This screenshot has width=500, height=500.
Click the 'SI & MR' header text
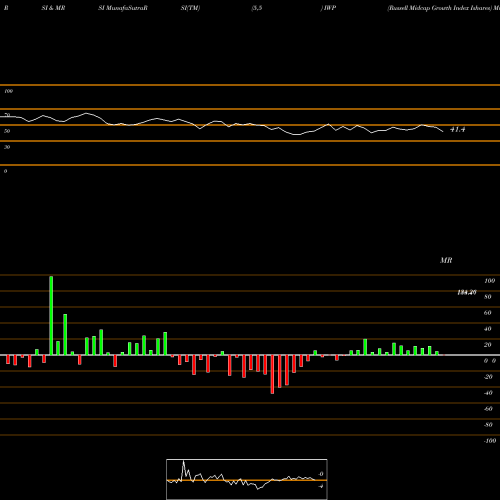pos(53,8)
